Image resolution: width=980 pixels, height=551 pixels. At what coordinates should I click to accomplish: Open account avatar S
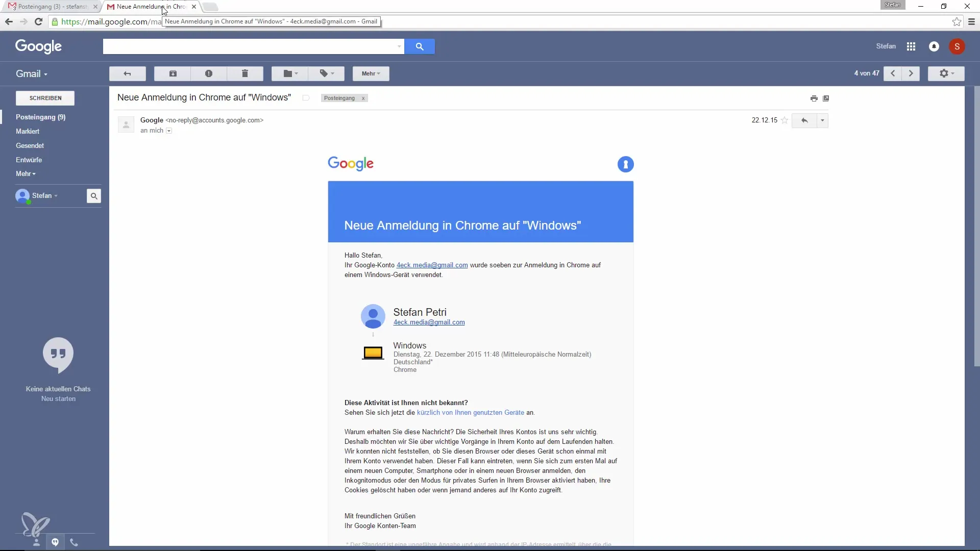(957, 46)
